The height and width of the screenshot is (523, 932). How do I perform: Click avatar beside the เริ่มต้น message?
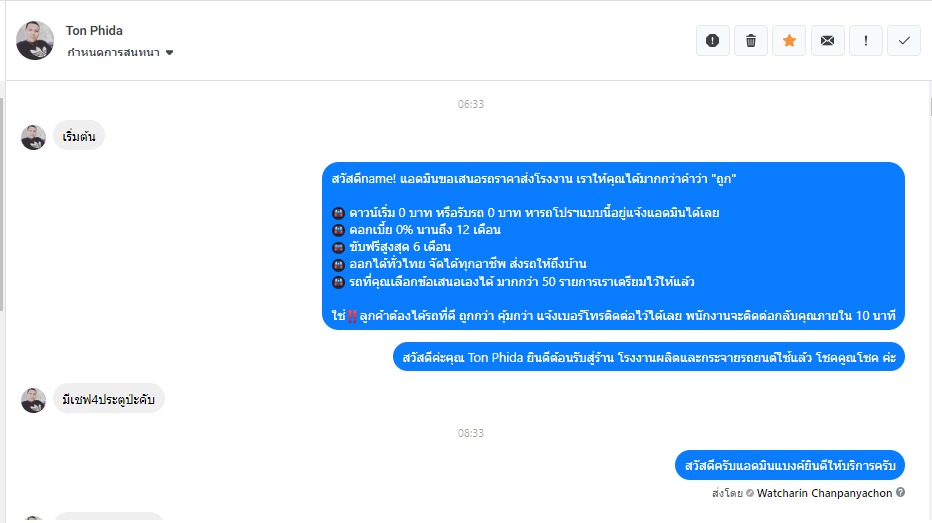[x=33, y=137]
